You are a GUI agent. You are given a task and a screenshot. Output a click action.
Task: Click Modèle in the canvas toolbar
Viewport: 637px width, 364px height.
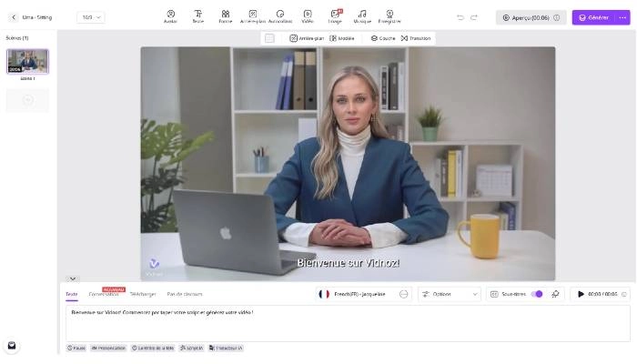[341, 38]
